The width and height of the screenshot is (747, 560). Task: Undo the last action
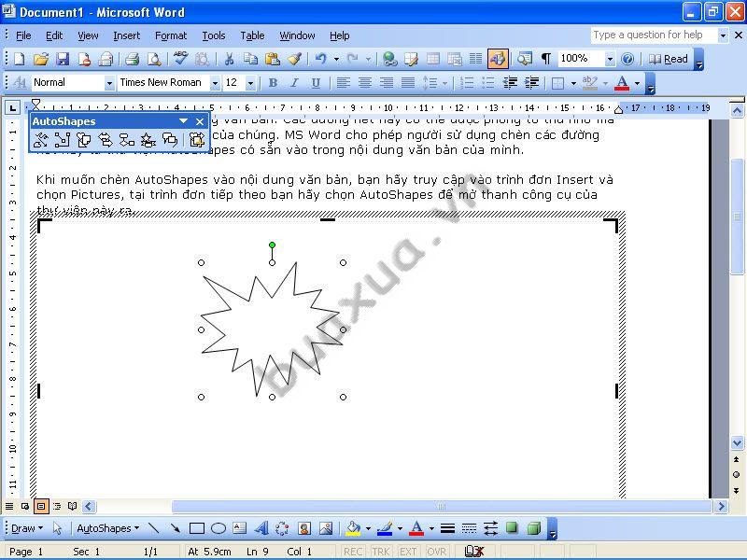[x=321, y=59]
